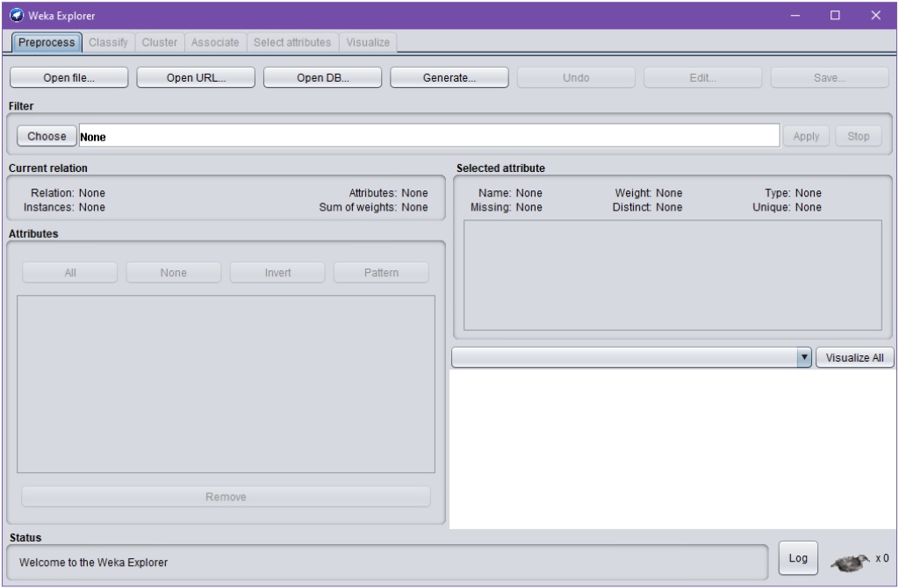Undo the last preprocessing step
This screenshot has height=588, width=899.
click(x=576, y=77)
